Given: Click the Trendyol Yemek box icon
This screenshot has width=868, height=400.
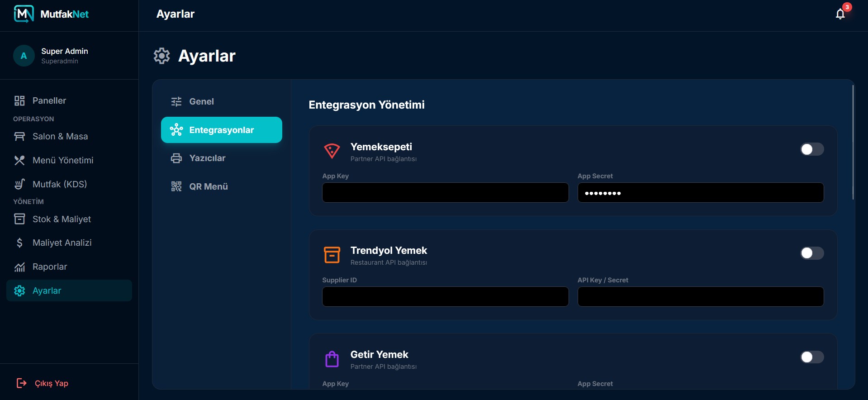Looking at the screenshot, I should point(332,255).
